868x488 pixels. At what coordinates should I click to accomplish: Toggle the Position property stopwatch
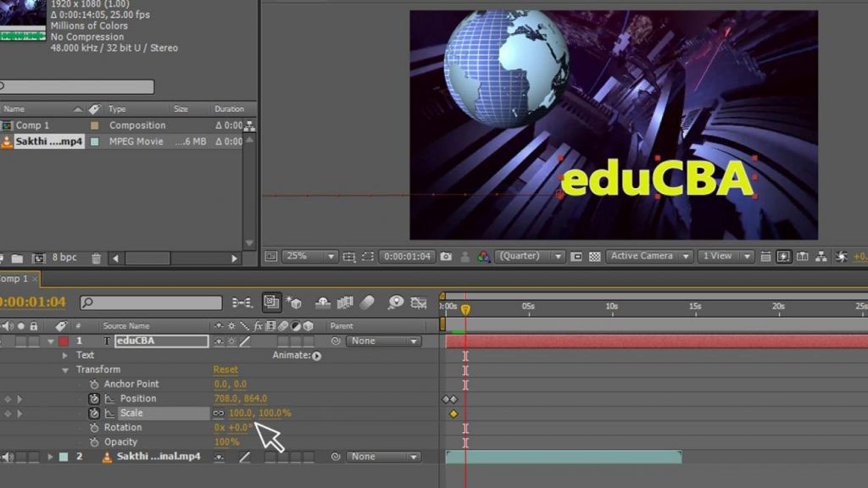tap(92, 398)
